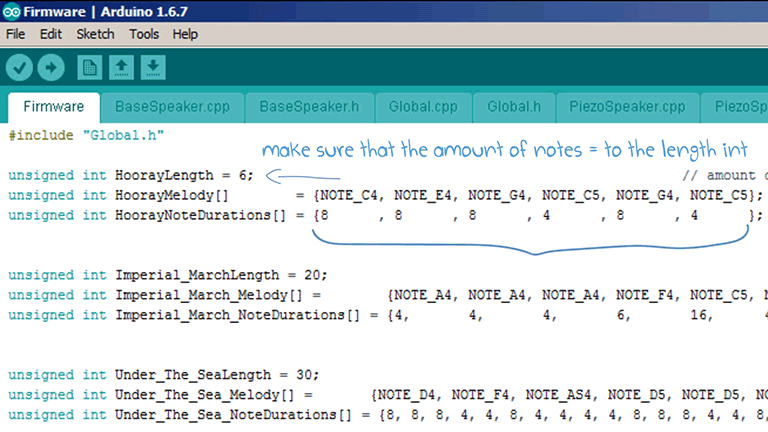Screen dimensions: 768x432
Task: Switch to the PiezoSpeaker.cpp tab
Action: (x=627, y=107)
